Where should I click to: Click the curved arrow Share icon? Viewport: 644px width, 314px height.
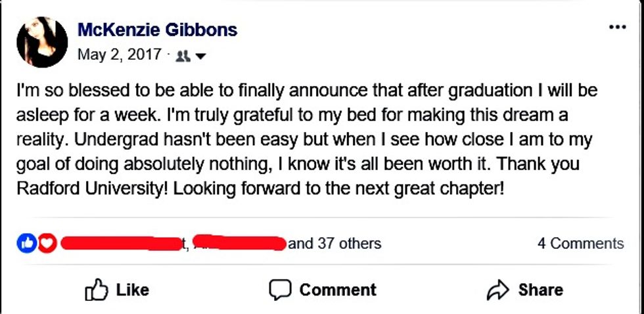point(499,290)
